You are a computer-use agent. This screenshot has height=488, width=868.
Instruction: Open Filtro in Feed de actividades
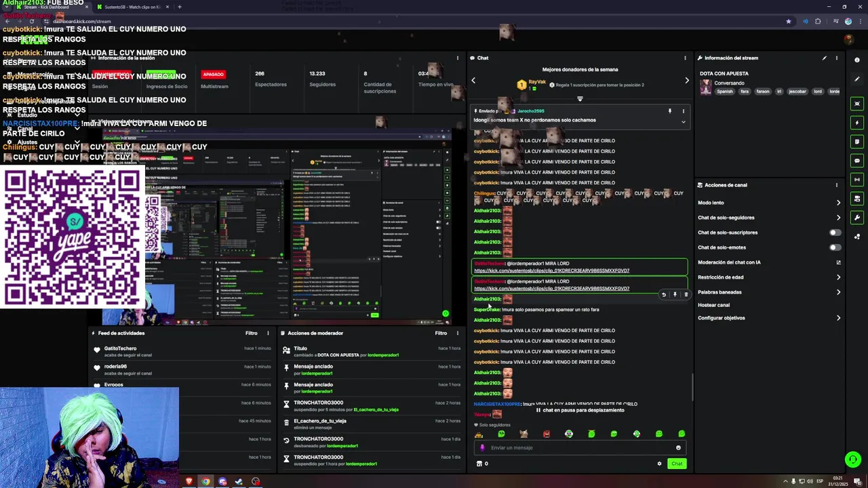point(251,333)
